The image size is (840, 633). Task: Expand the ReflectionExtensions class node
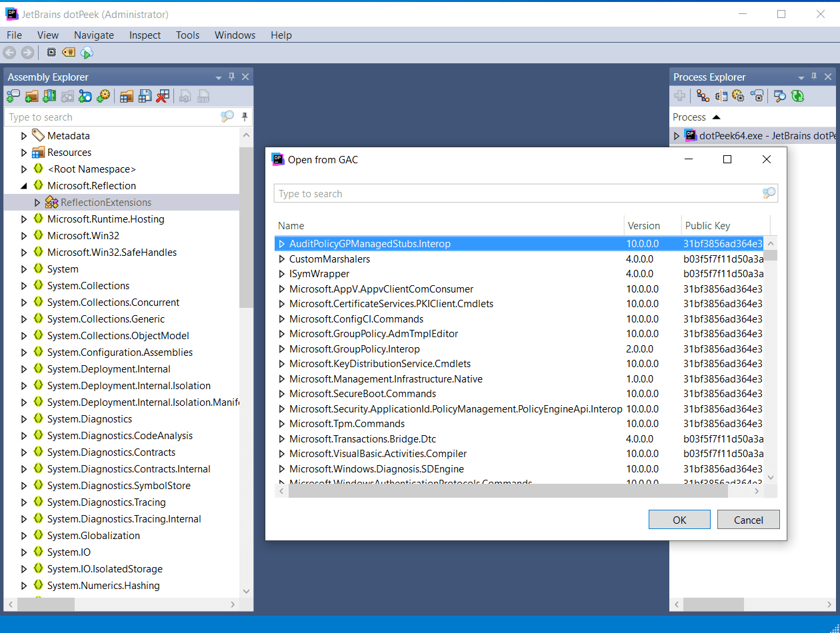[x=37, y=203]
